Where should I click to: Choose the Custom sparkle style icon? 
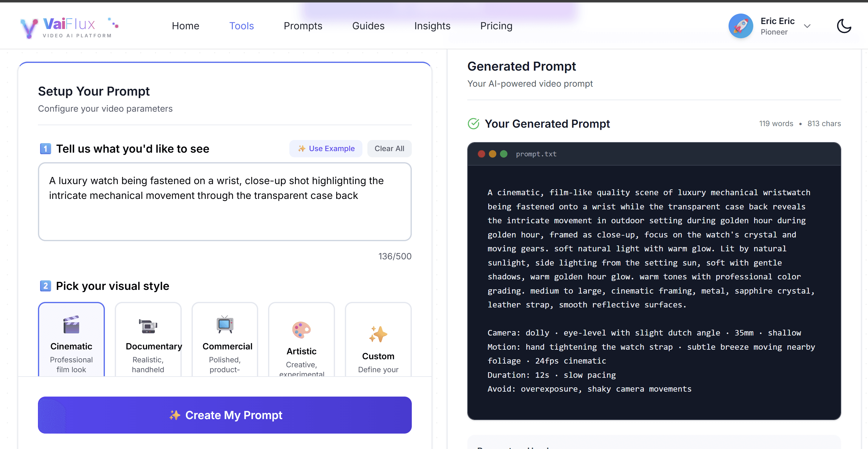tap(378, 334)
